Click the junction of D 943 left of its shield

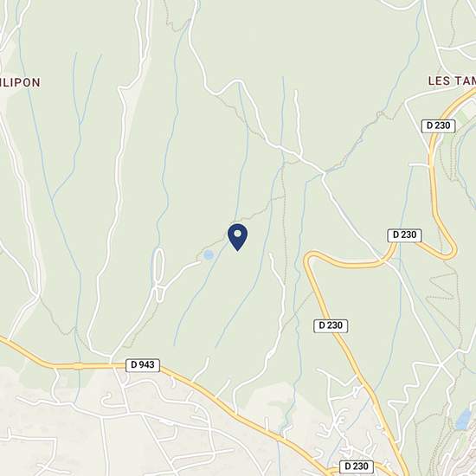point(111,364)
